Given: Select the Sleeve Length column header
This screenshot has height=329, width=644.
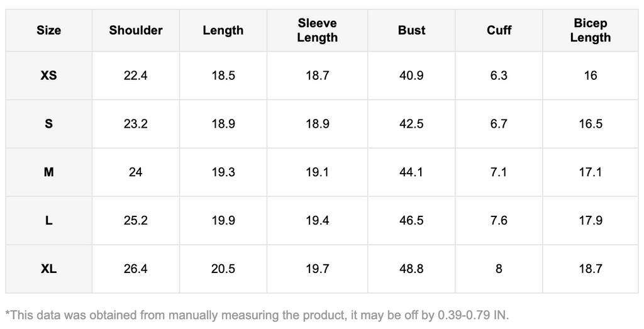Looking at the screenshot, I should 317,30.
